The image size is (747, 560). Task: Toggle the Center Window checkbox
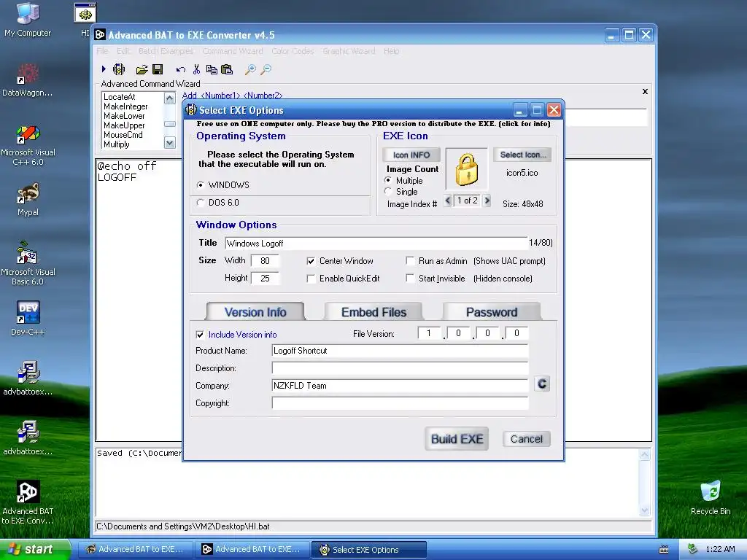pyautogui.click(x=311, y=261)
